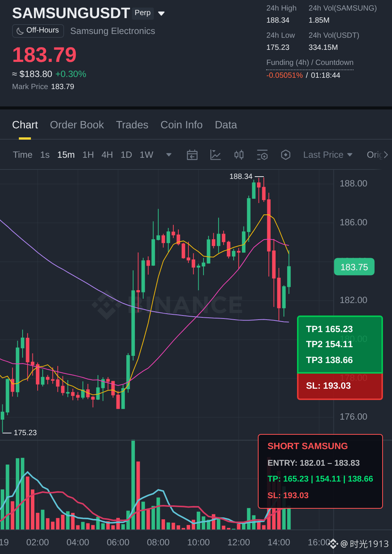Tap the Off-Hours status badge
The height and width of the screenshot is (554, 392).
pos(38,31)
